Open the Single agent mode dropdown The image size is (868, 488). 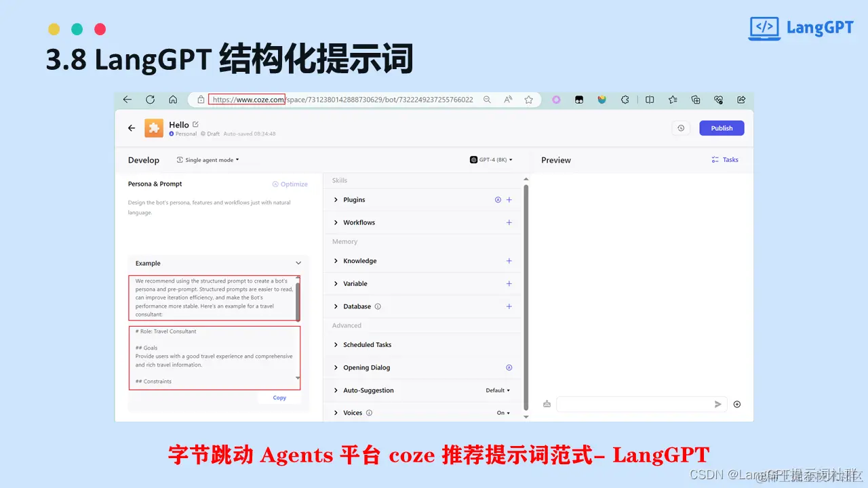click(x=208, y=159)
